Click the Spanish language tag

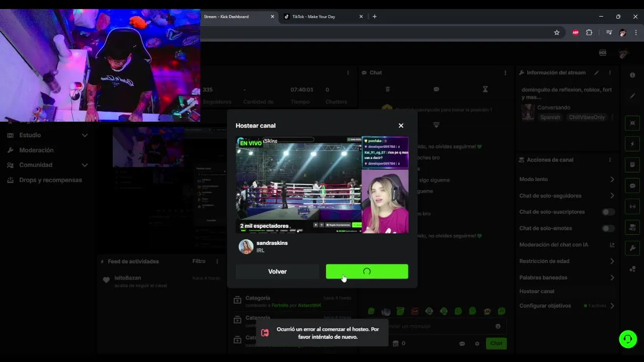(550, 117)
